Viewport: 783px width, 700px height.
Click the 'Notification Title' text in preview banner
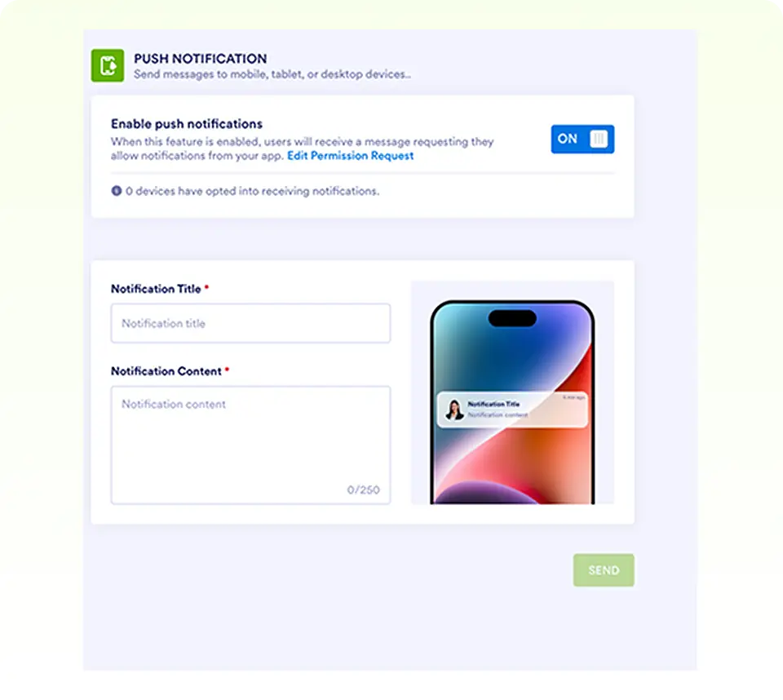(x=493, y=404)
